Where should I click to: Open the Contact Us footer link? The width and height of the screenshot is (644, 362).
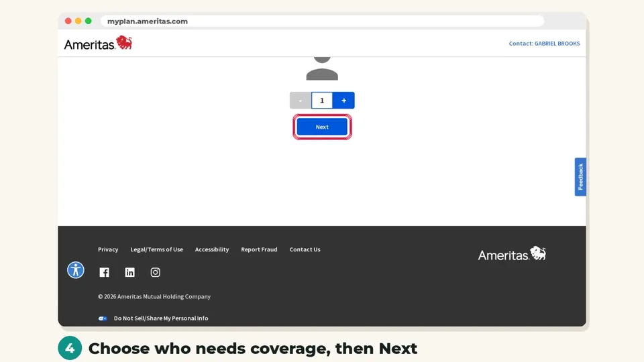[x=305, y=249]
